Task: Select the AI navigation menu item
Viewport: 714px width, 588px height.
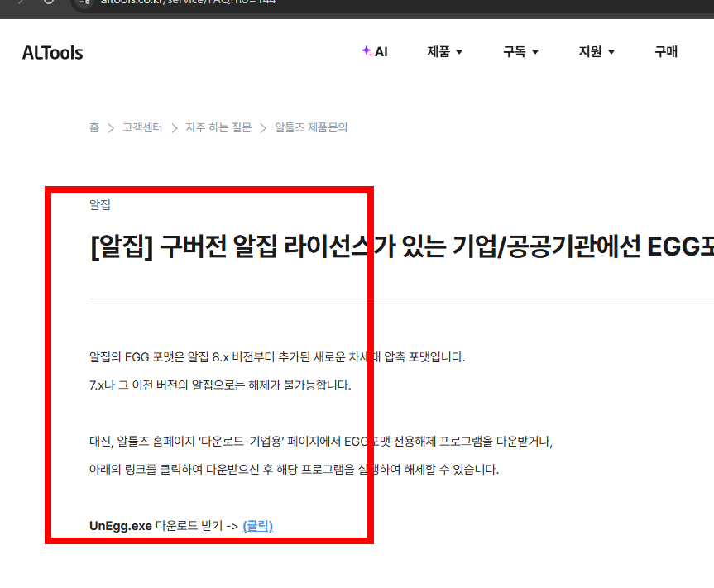Action: pyautogui.click(x=376, y=51)
